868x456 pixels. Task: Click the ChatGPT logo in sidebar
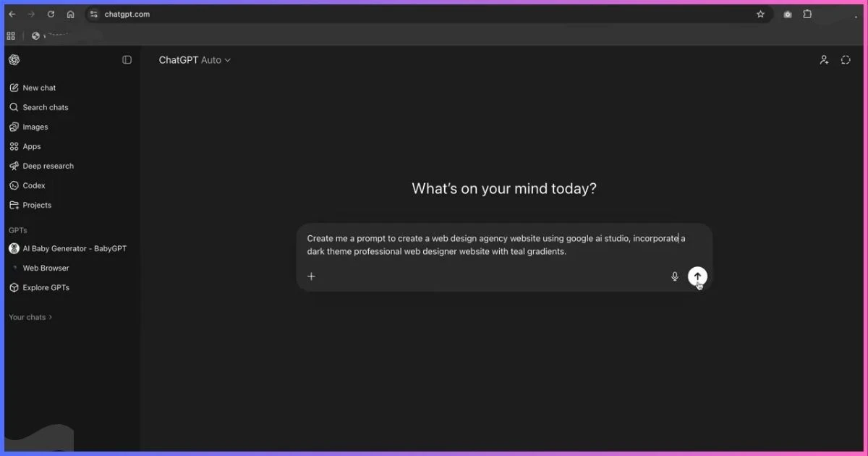point(14,60)
